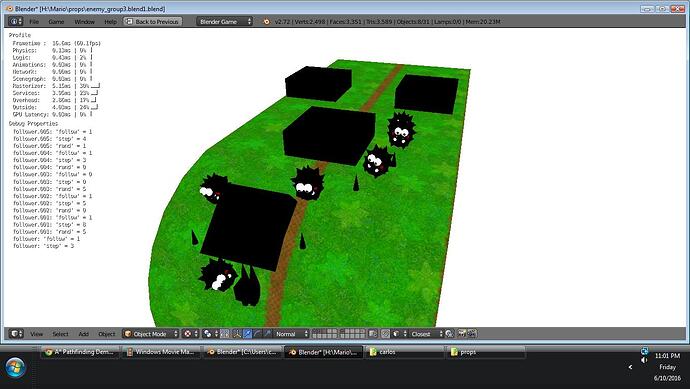Open the pivot point selector
Image resolution: width=690 pixels, height=389 pixels.
(x=210, y=334)
